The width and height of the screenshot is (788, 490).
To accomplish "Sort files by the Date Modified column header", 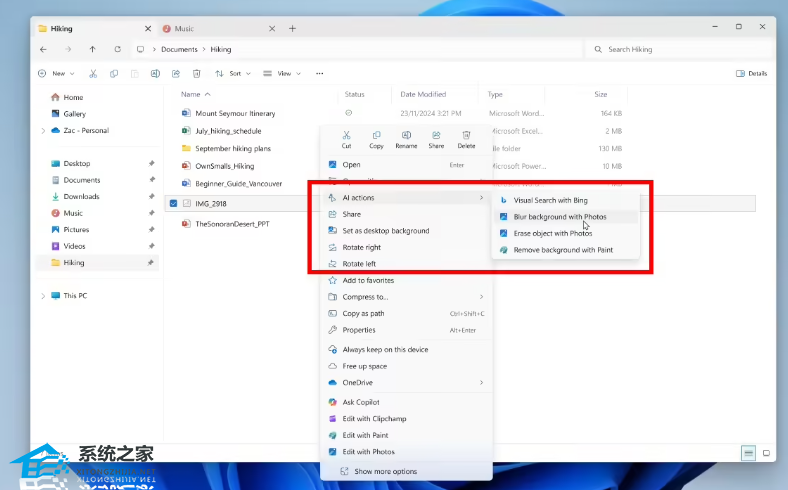I will [x=423, y=94].
